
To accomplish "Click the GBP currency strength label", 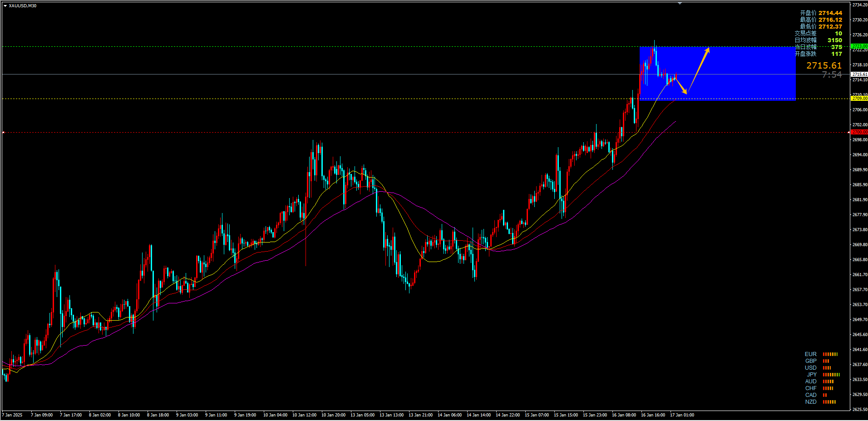I will tap(811, 361).
